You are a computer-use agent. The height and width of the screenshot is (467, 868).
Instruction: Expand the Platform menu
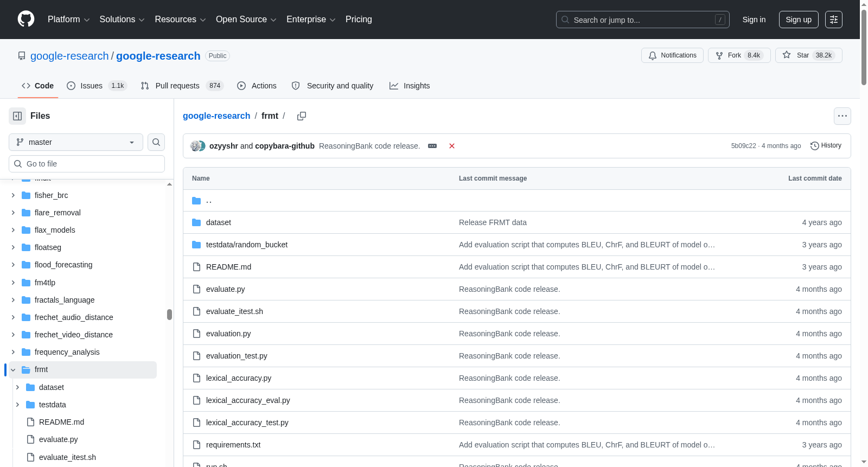pyautogui.click(x=69, y=20)
